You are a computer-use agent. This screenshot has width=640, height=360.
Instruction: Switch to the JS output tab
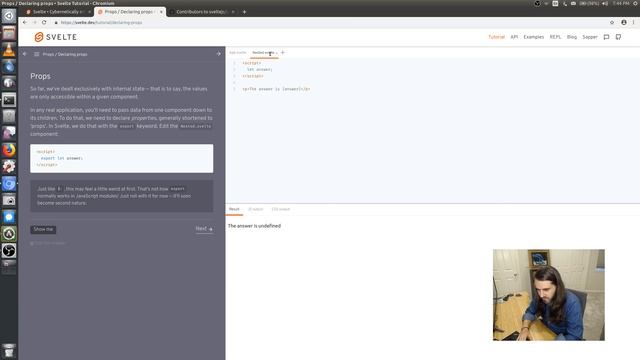coord(256,209)
